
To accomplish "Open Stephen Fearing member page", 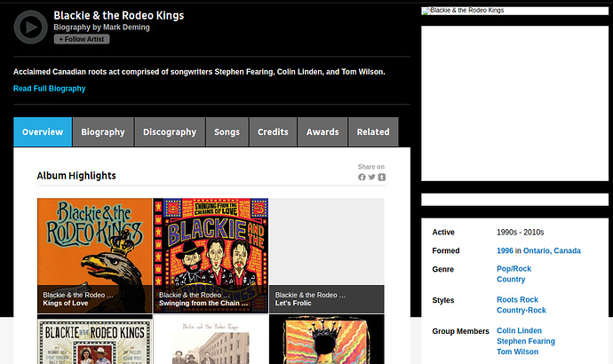I will (x=526, y=341).
